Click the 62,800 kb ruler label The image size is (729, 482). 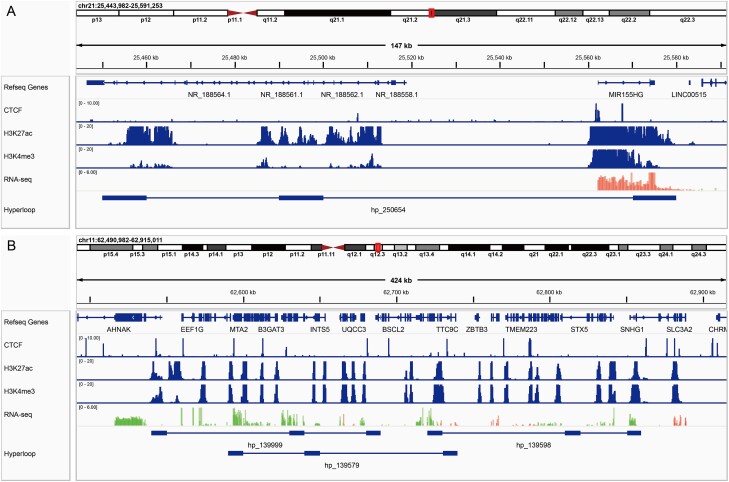tap(549, 292)
